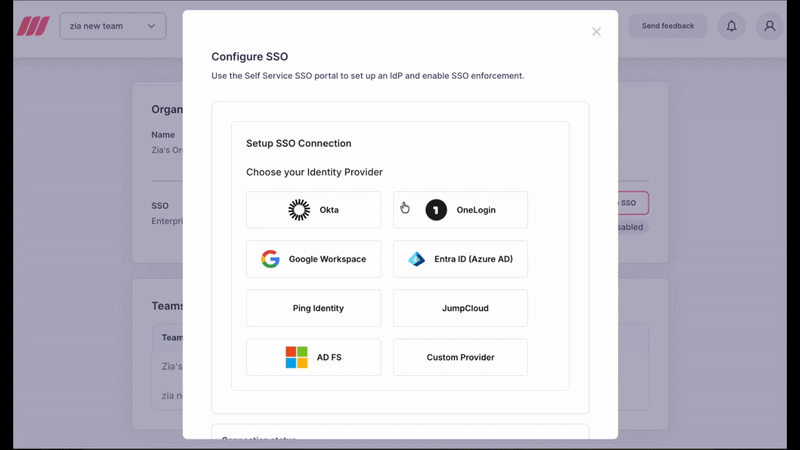Viewport: 800px width, 450px height.
Task: Click the red striped app logo
Action: pos(33,26)
